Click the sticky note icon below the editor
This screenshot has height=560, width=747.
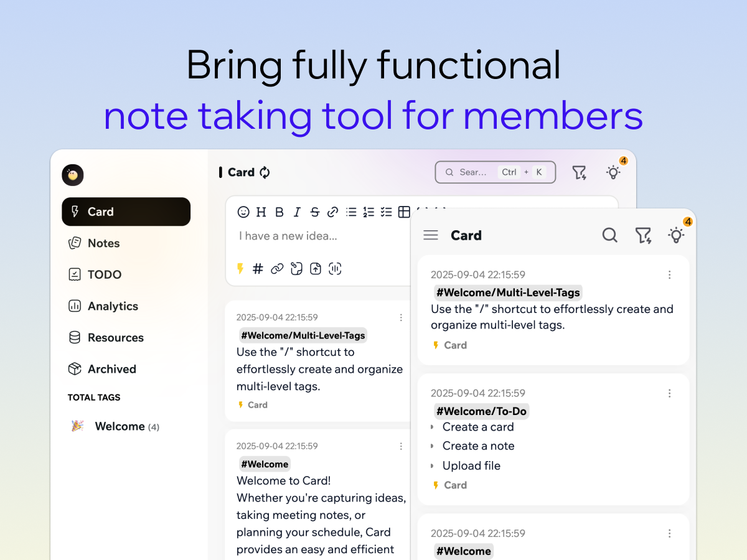click(296, 269)
